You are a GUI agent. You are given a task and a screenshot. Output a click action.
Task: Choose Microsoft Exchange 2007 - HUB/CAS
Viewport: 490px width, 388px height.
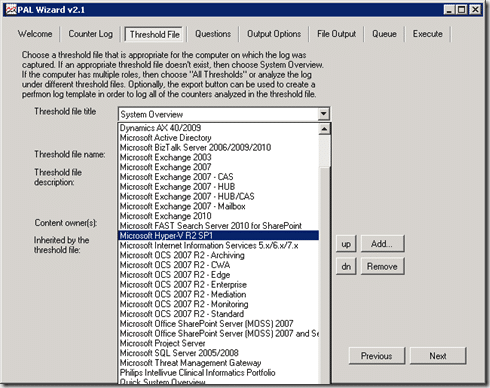(x=218, y=196)
